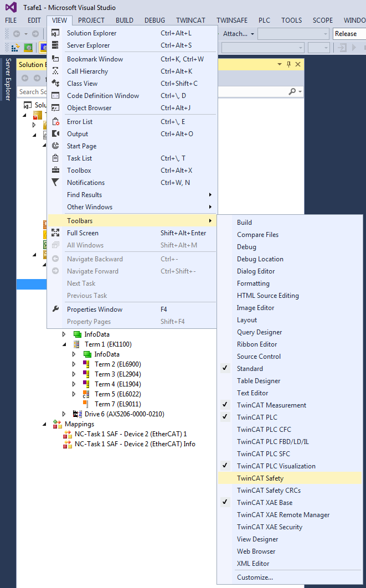Screen dimensions: 366x588
Task: Select the Toolbox icon in View menu
Action: (x=55, y=171)
